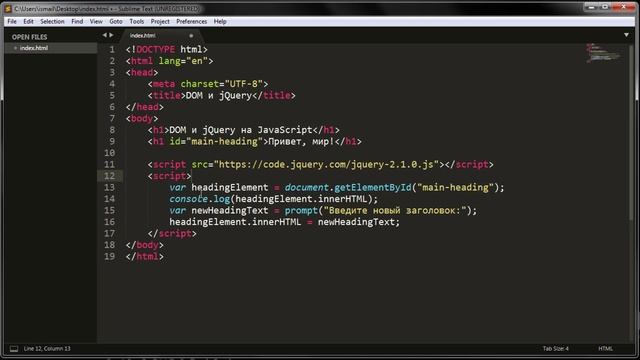Image resolution: width=640 pixels, height=360 pixels.
Task: Click getElementById on line 13
Action: [x=373, y=187]
